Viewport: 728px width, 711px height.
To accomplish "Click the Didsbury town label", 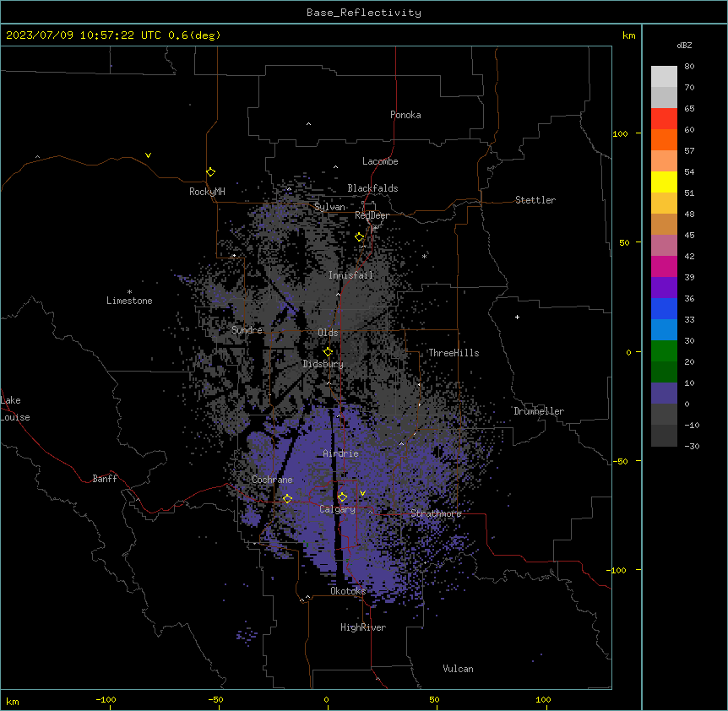I will [x=323, y=364].
